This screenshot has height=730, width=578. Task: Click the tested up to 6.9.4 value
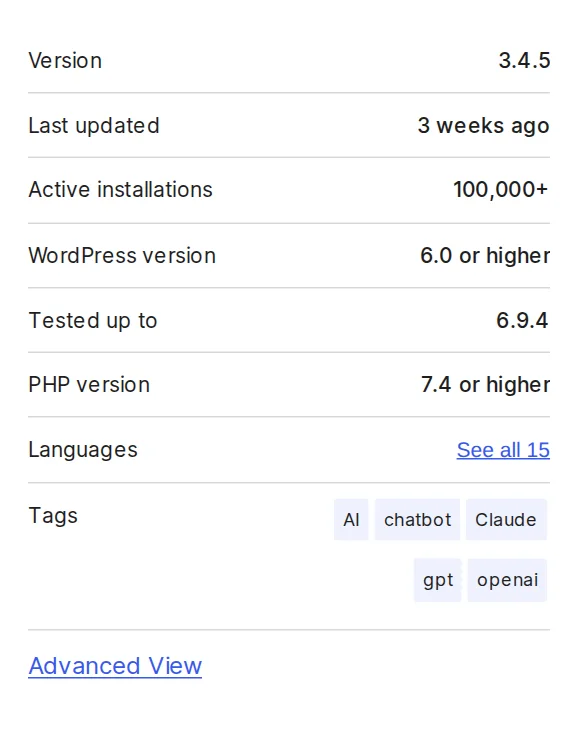click(x=522, y=320)
